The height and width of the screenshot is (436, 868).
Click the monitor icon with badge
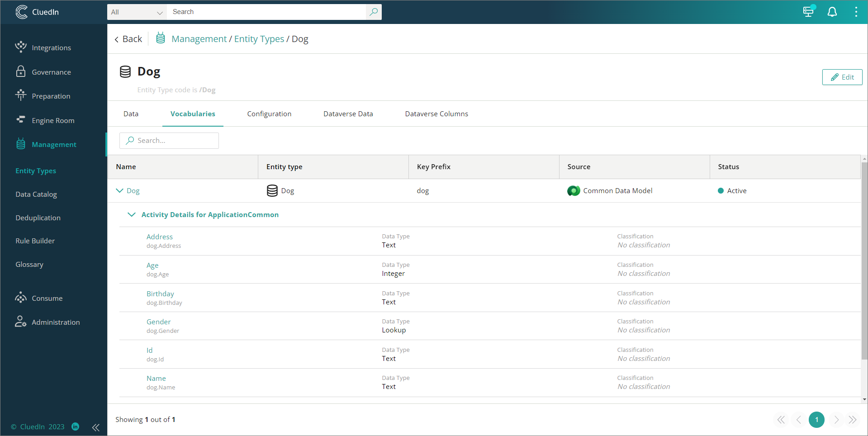[809, 12]
